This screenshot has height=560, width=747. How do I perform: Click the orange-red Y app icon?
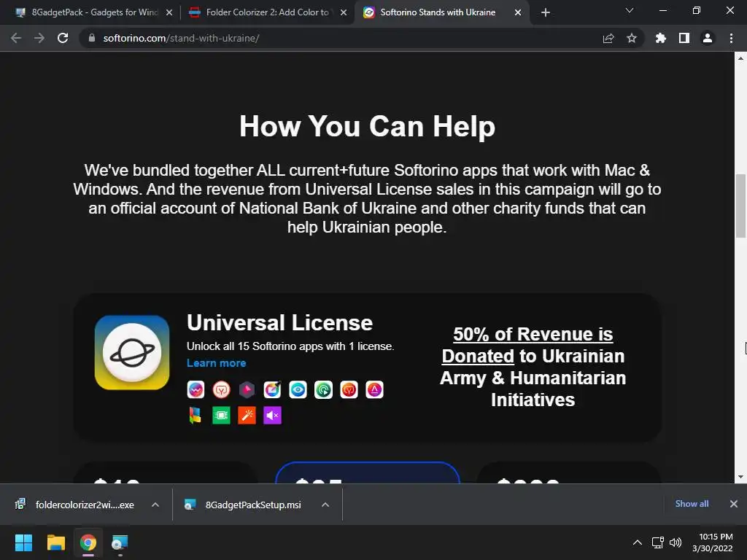(x=349, y=389)
